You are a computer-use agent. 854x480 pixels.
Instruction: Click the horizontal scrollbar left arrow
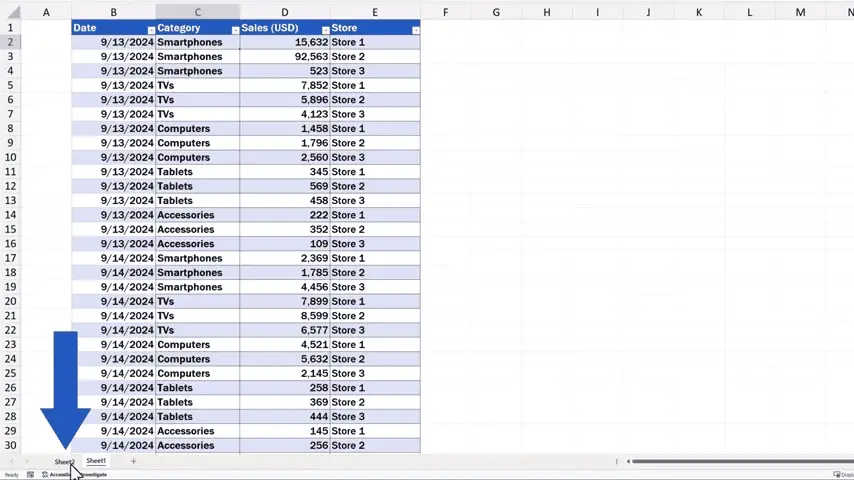point(628,461)
